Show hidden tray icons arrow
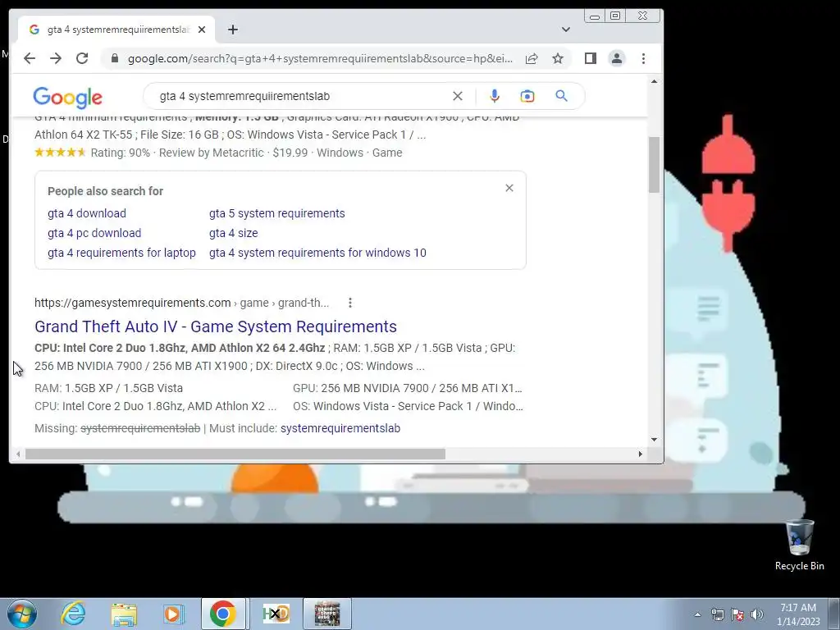This screenshot has height=630, width=840. click(x=697, y=614)
